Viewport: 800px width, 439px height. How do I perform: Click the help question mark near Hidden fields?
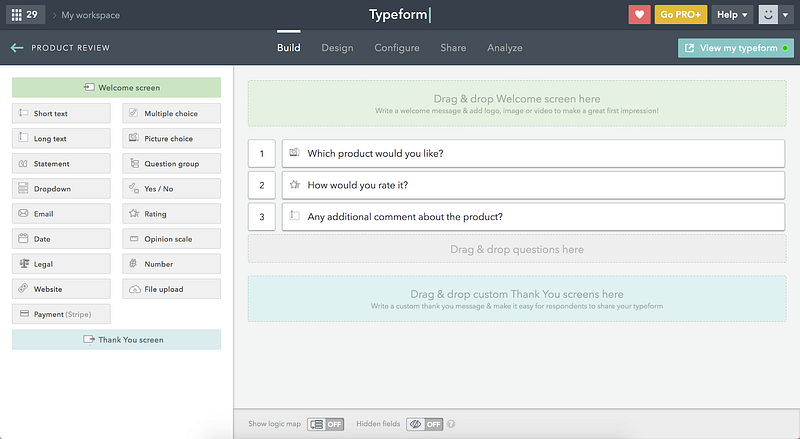(x=451, y=424)
